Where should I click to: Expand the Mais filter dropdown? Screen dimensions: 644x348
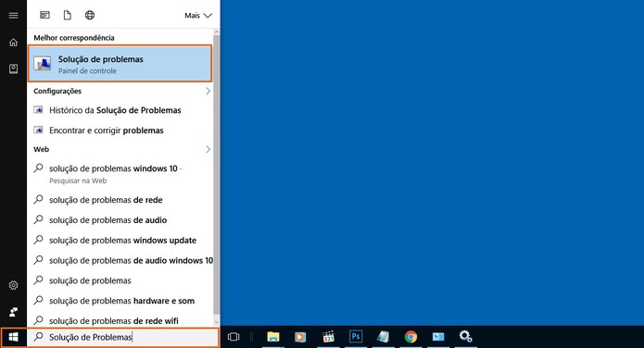point(198,16)
